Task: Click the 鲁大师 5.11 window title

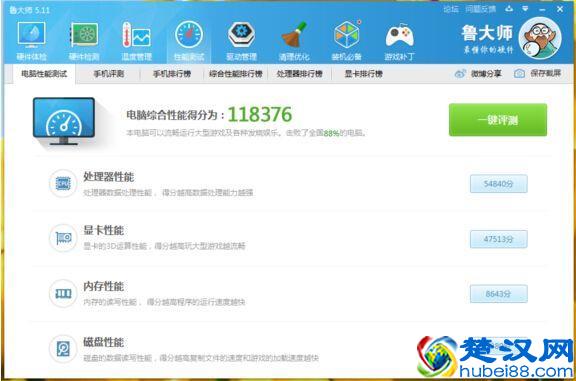Action: point(29,10)
